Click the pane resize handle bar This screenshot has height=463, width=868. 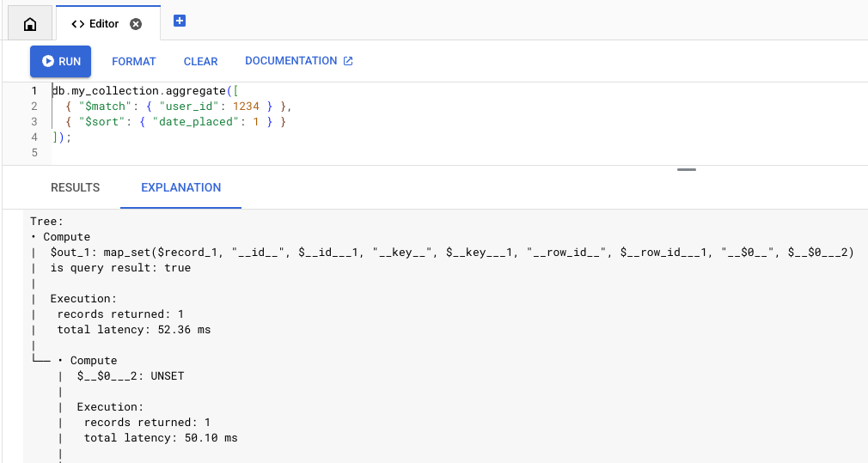686,170
